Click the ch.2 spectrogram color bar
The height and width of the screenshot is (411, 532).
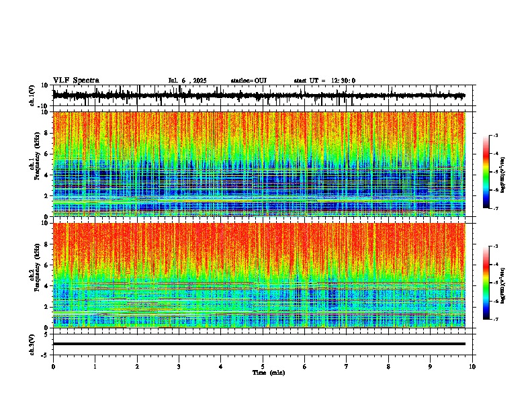pyautogui.click(x=486, y=283)
